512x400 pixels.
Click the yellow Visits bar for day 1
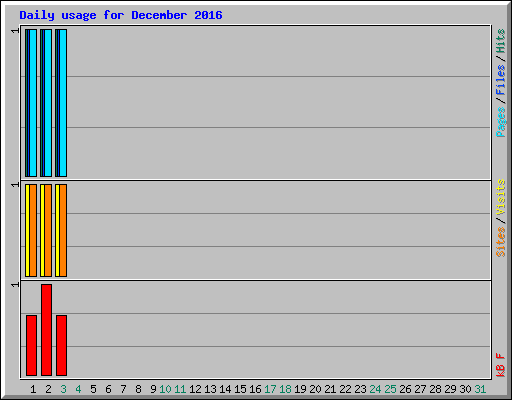[27, 230]
